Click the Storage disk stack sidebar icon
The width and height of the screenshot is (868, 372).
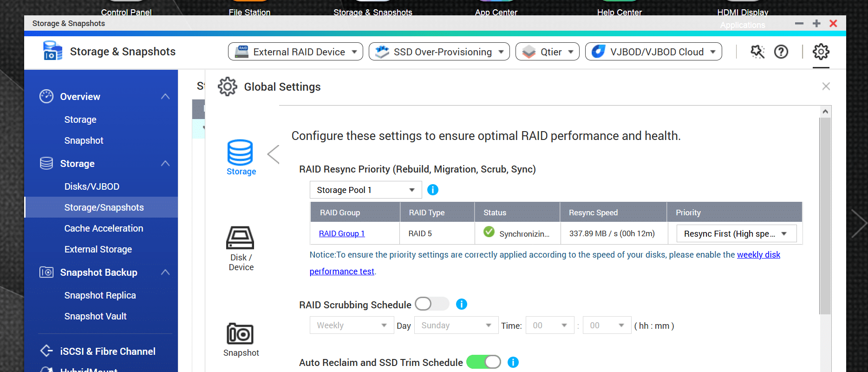[46, 163]
